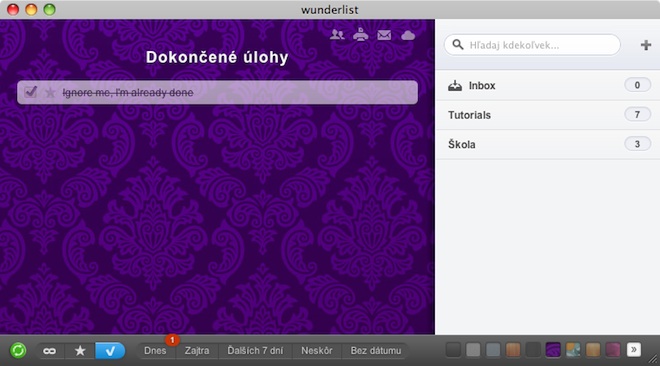Click the email envelope icon
The height and width of the screenshot is (366, 660).
[x=384, y=35]
